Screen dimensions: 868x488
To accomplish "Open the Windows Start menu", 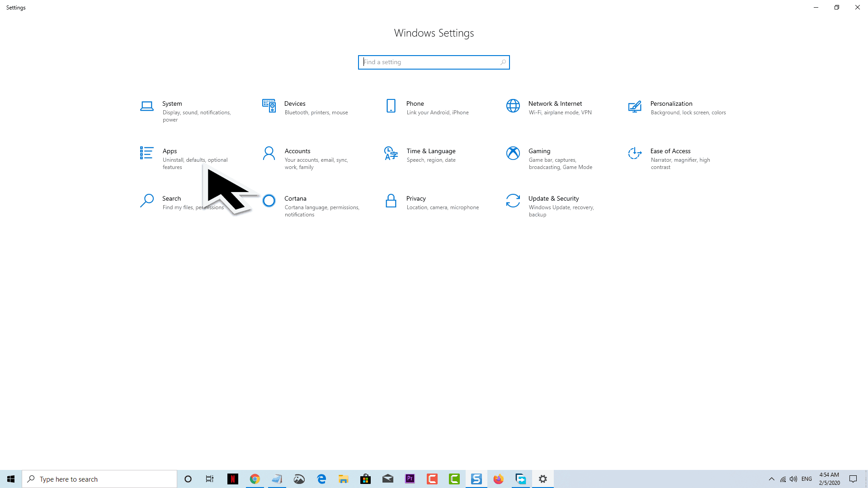I will [11, 479].
